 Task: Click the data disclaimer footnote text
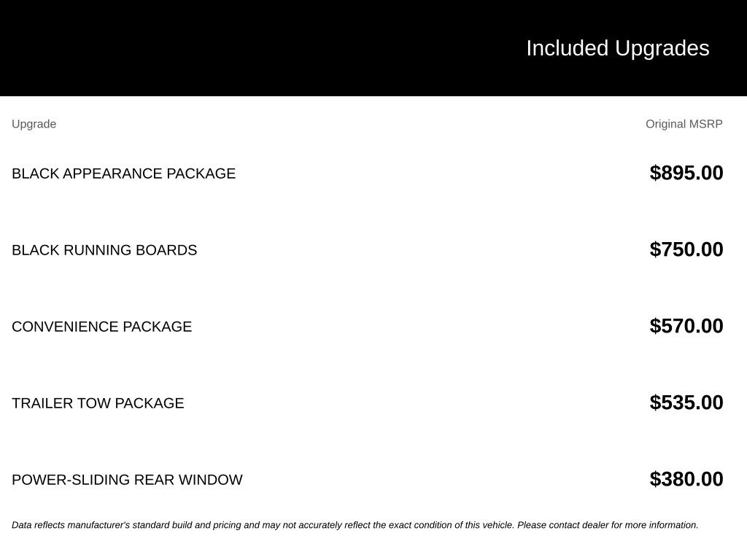(355, 525)
